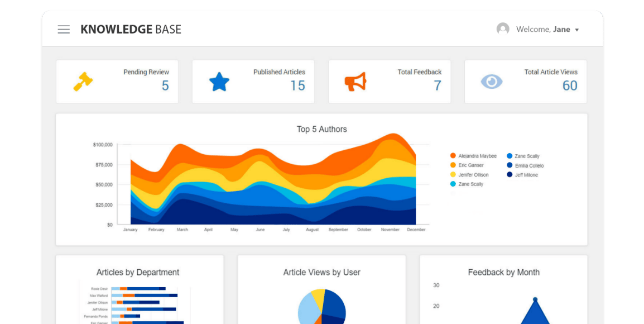Click the blue star Published Articles icon
The height and width of the screenshot is (324, 644).
tap(219, 82)
